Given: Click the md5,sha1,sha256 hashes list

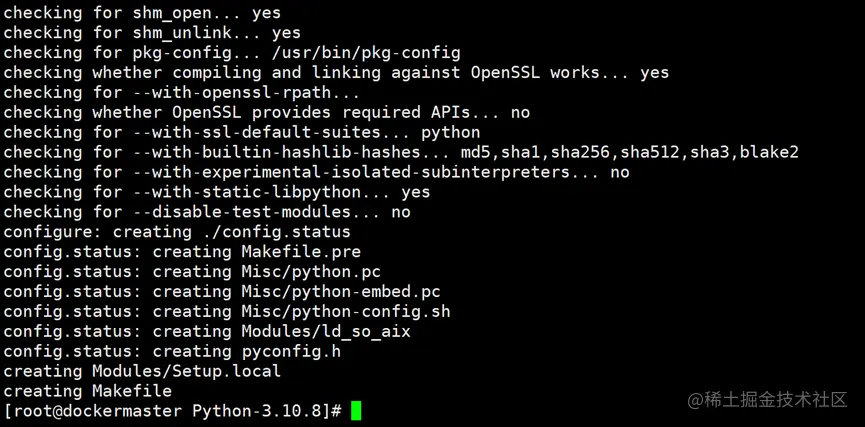Looking at the screenshot, I should point(629,152).
